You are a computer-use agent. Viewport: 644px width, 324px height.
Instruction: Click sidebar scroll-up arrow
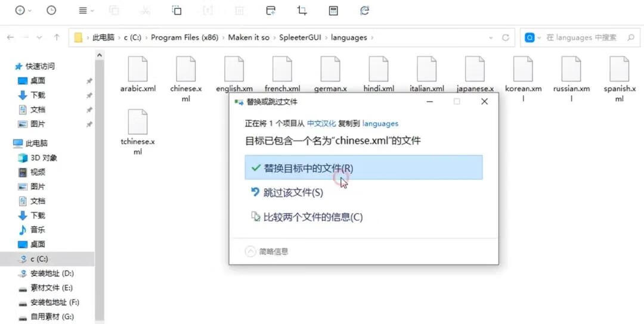pos(100,55)
